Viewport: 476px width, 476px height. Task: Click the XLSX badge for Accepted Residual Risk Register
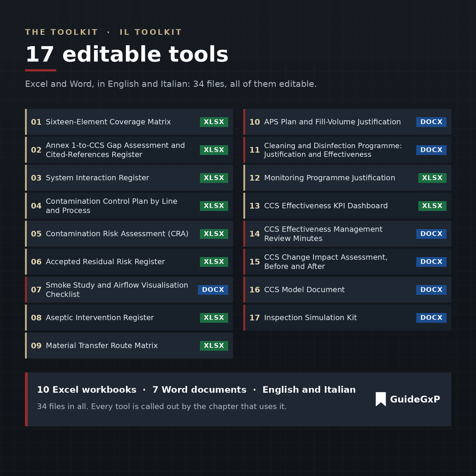coord(214,262)
